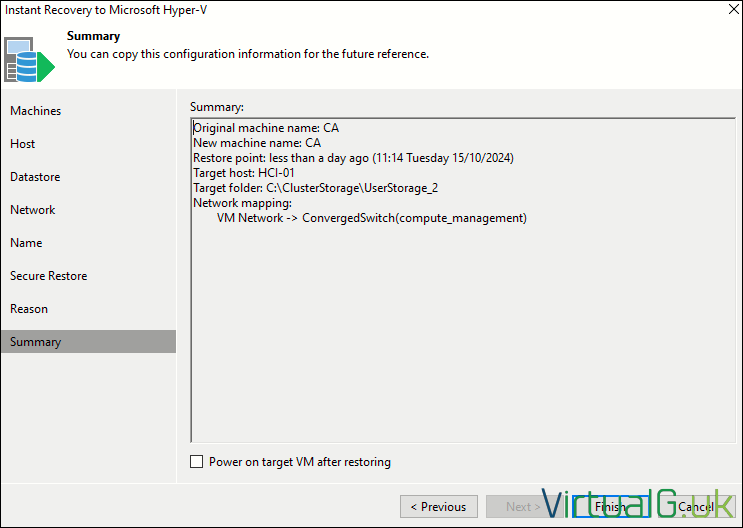Click inside the Summary text box

coord(463,280)
